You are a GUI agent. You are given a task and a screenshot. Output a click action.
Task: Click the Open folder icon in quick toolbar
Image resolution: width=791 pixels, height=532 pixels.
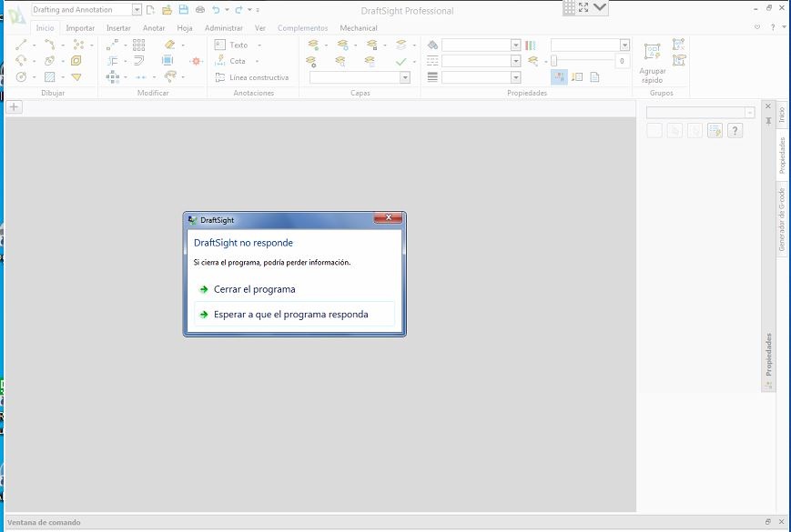point(167,10)
